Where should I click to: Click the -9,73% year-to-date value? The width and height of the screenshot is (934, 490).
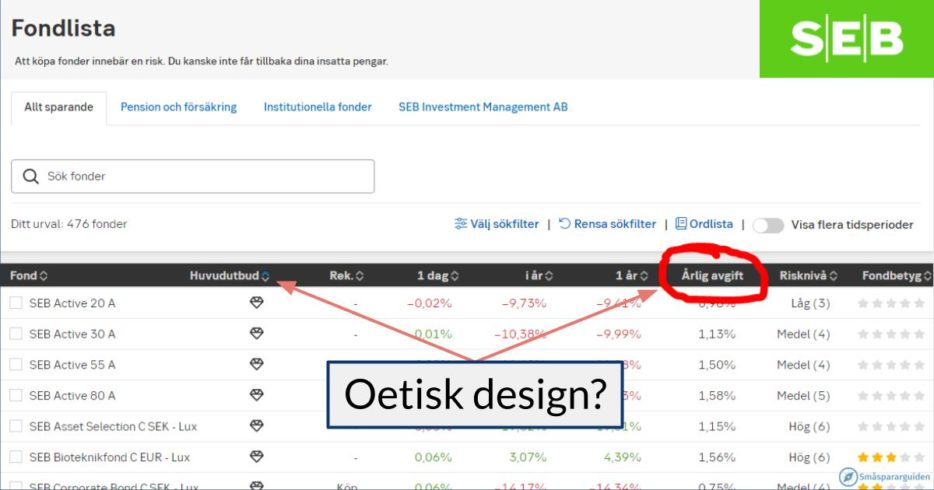point(524,303)
